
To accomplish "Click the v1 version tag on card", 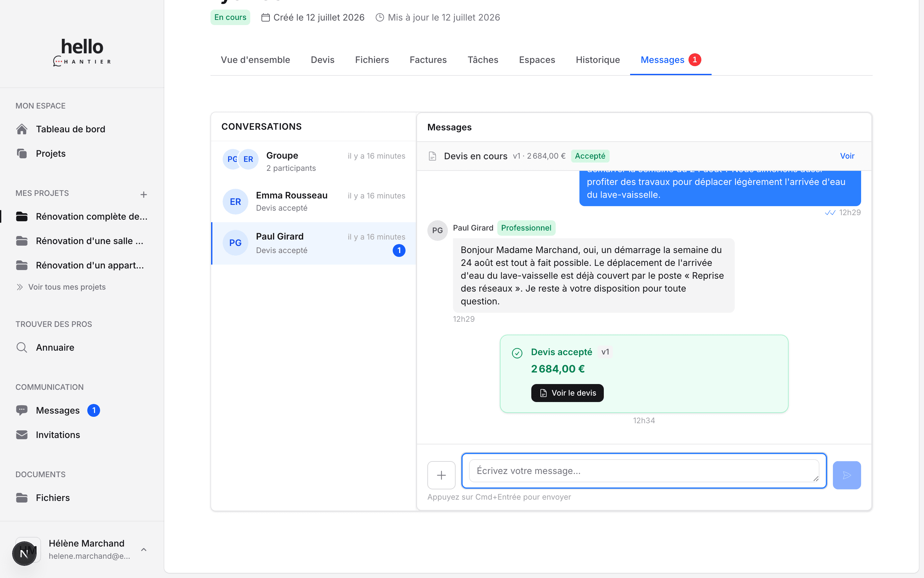I will point(605,352).
